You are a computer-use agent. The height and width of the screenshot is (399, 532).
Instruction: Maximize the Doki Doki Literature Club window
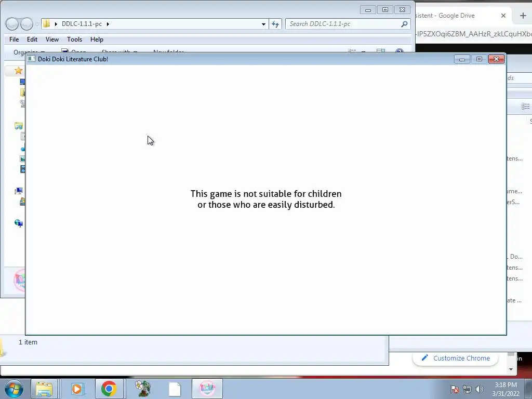(x=479, y=59)
